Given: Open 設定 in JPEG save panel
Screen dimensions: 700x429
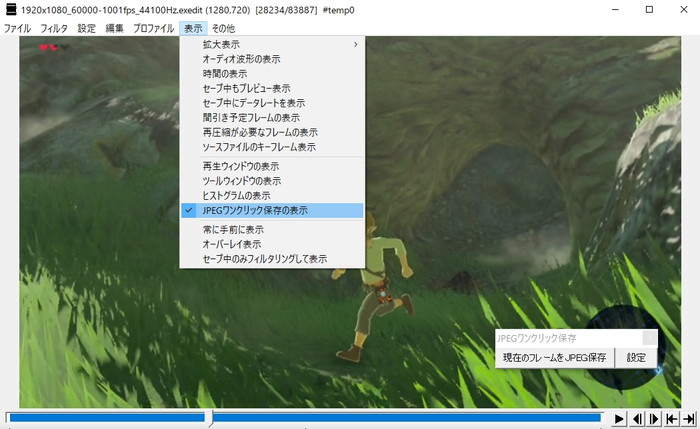Looking at the screenshot, I should (x=636, y=358).
